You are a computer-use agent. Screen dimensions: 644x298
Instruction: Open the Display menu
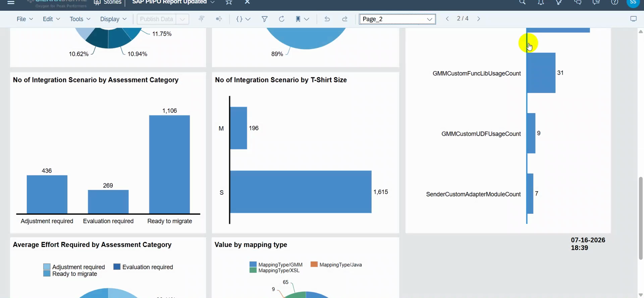click(113, 19)
